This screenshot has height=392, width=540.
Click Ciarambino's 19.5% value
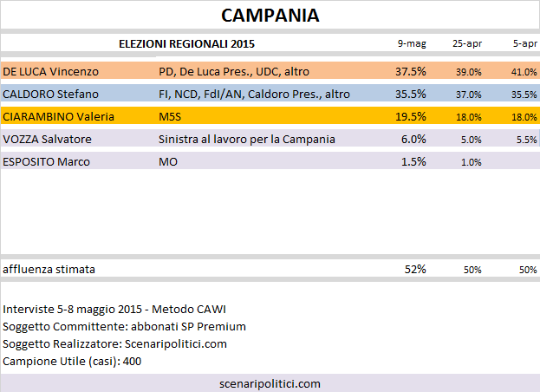tap(411, 117)
